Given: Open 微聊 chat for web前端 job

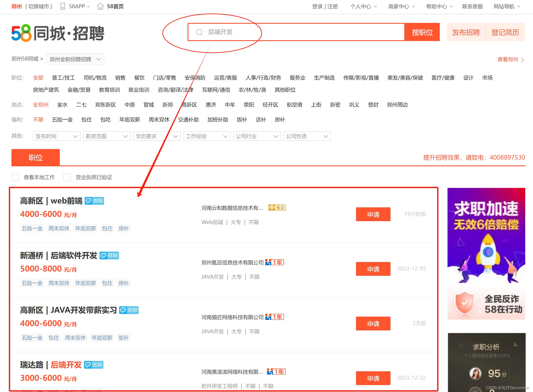Looking at the screenshot, I should pos(94,201).
